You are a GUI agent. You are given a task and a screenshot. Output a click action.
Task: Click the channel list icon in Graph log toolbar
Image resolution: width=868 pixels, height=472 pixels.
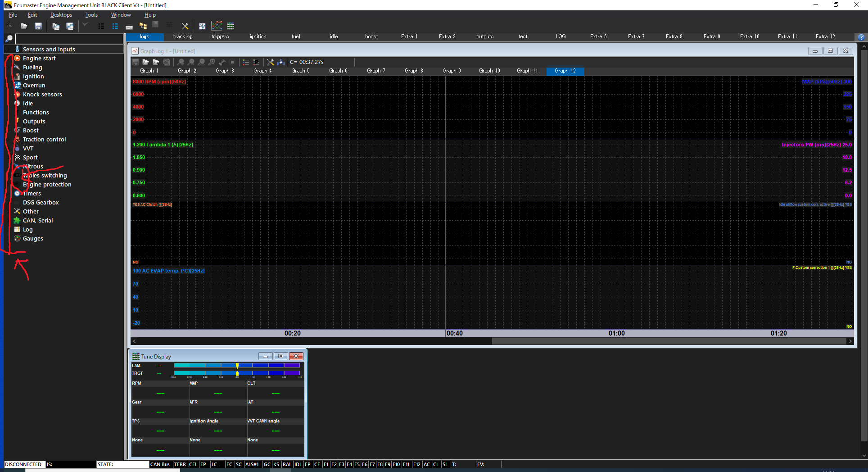(x=246, y=62)
